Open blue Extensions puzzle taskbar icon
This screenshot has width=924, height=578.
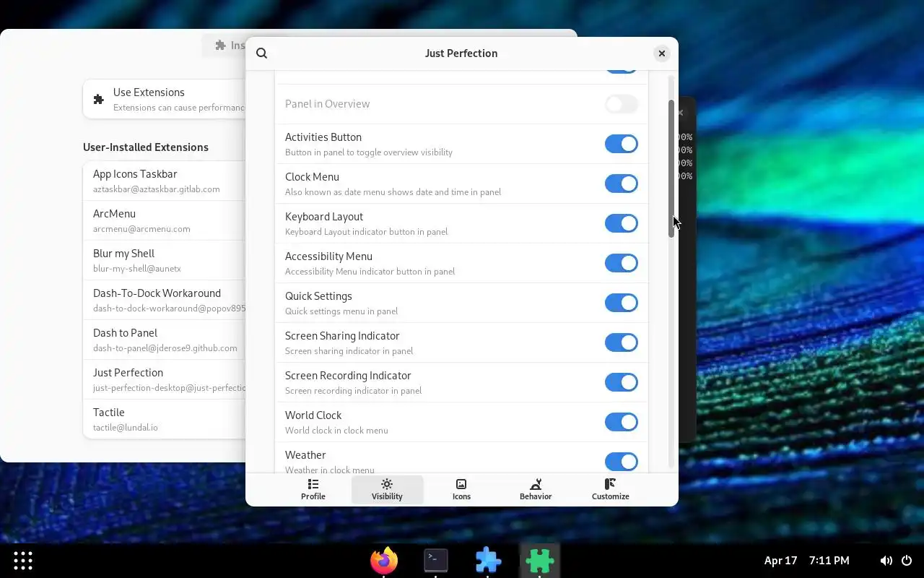tap(488, 561)
